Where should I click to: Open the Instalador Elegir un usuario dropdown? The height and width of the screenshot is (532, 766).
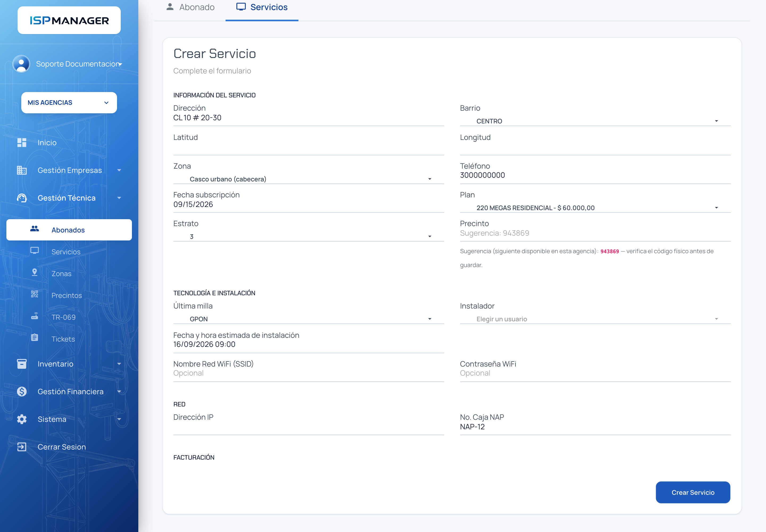tap(595, 319)
